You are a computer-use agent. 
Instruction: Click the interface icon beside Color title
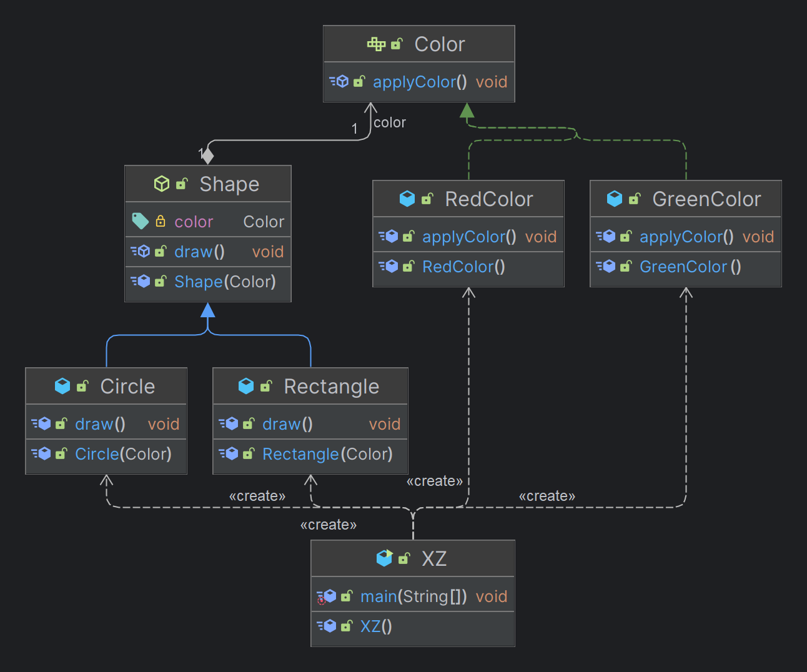pyautogui.click(x=376, y=44)
